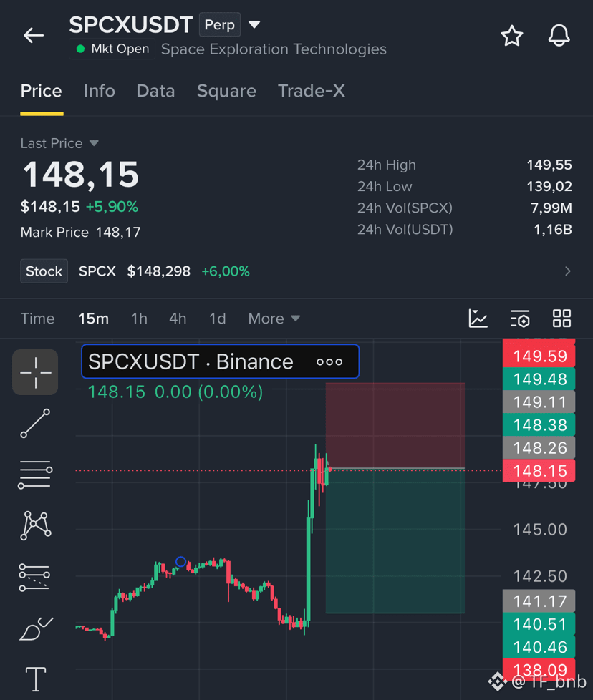The image size is (593, 700).
Task: Select the Perp contract type badge
Action: 220,24
